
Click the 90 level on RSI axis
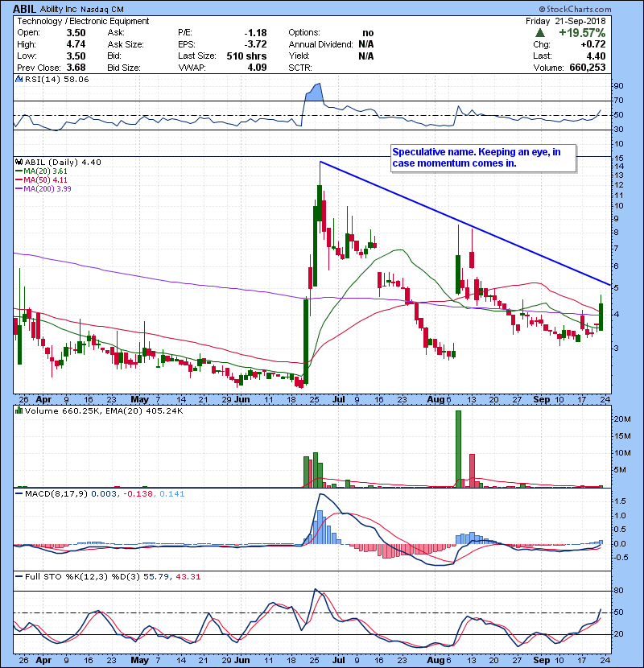tap(618, 86)
